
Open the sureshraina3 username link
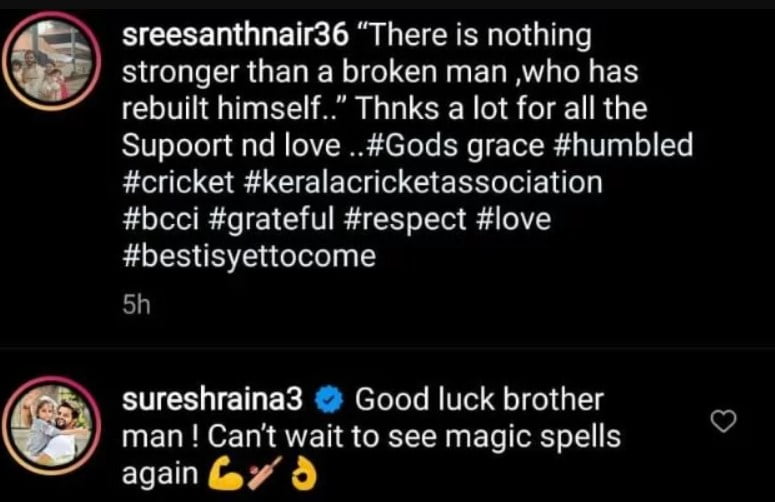click(212, 400)
